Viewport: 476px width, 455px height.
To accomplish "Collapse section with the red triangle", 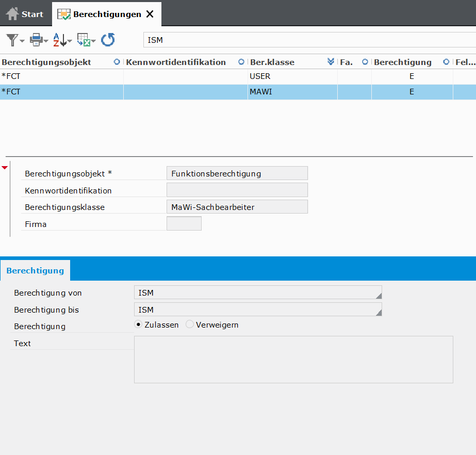I will pyautogui.click(x=5, y=168).
